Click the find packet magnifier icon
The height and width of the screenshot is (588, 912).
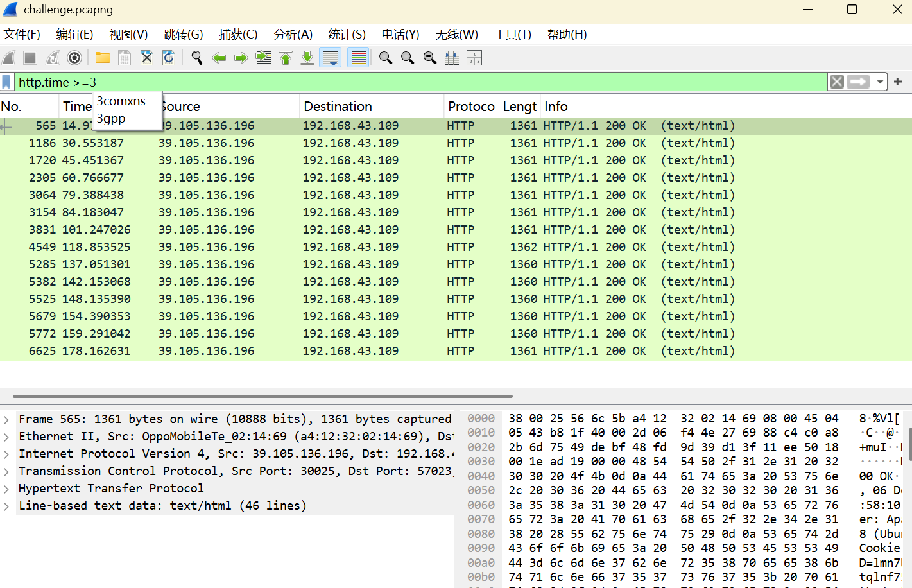pos(196,58)
